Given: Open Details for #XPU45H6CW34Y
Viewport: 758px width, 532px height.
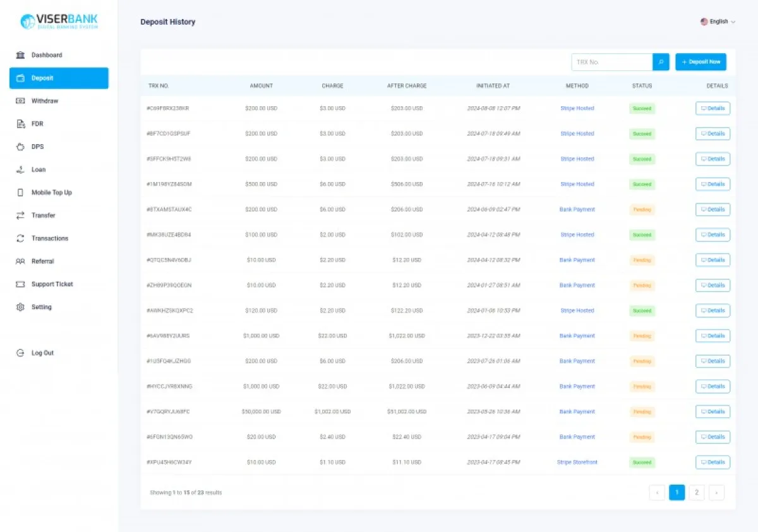Looking at the screenshot, I should point(713,462).
